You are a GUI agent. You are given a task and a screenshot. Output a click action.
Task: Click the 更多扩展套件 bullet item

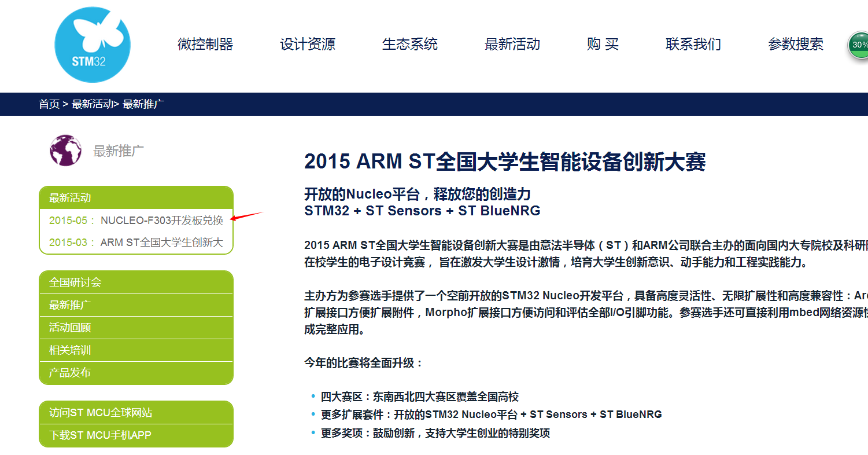pyautogui.click(x=492, y=414)
